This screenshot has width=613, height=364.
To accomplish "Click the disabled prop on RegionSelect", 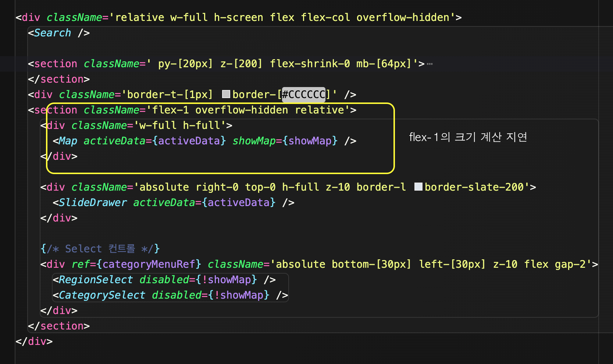I will point(164,280).
